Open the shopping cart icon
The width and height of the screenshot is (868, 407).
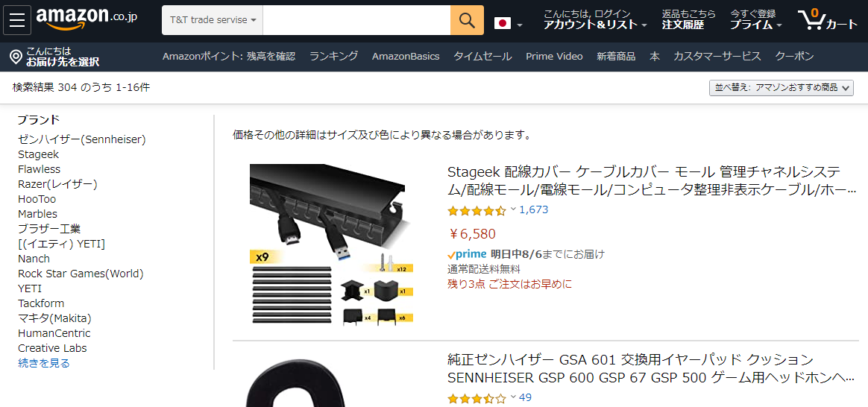(x=828, y=20)
